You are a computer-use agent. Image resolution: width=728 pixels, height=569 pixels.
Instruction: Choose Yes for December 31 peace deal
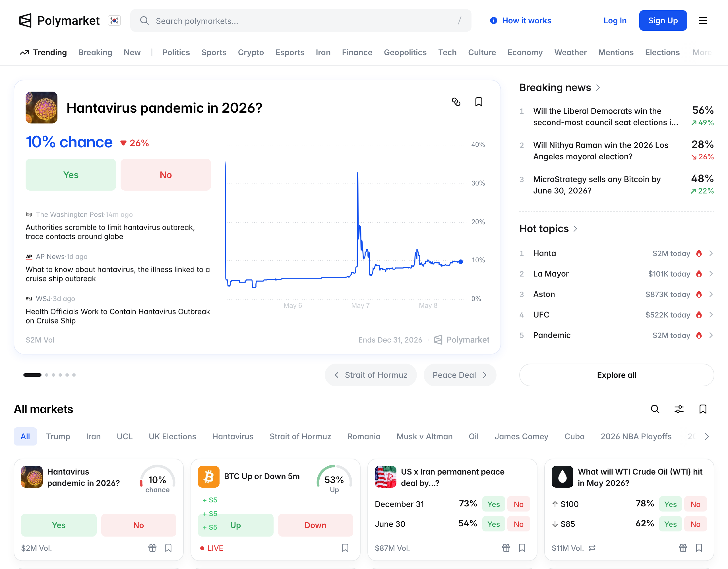click(493, 504)
